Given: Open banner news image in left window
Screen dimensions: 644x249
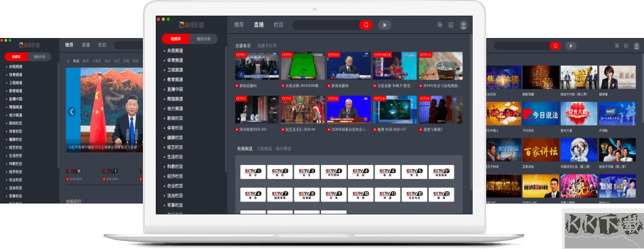Looking at the screenshot, I should click(x=105, y=110).
